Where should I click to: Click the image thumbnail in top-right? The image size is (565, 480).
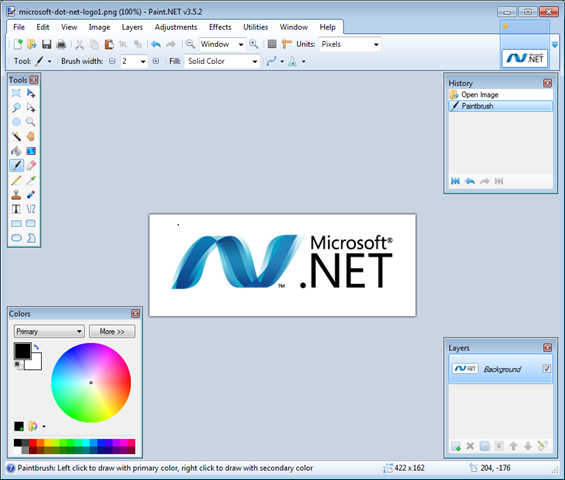(525, 58)
